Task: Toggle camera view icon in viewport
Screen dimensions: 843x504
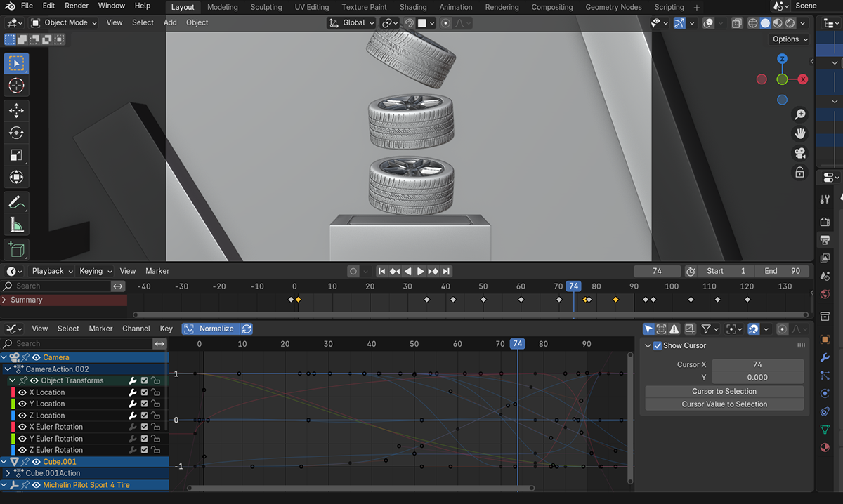Action: pos(799,153)
